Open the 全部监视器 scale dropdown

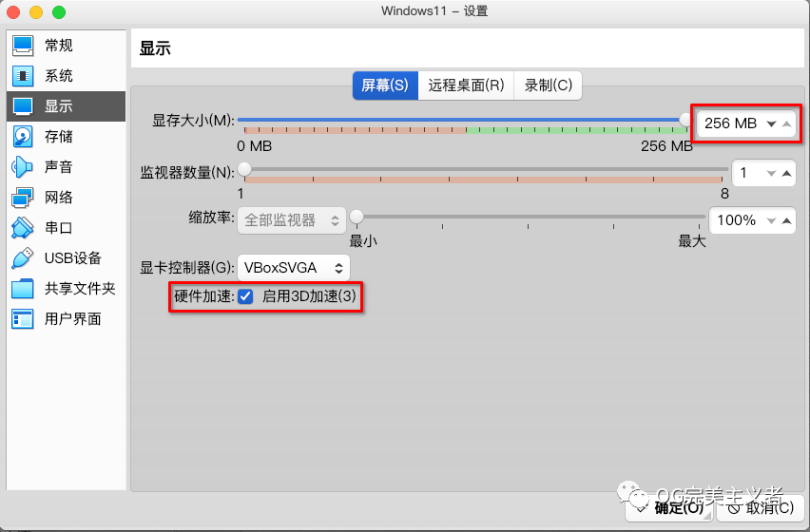tap(291, 220)
